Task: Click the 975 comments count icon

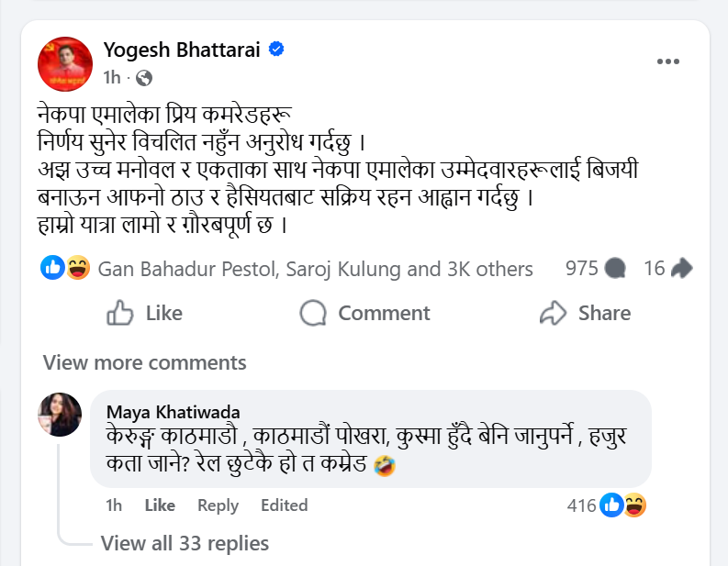Action: point(615,269)
